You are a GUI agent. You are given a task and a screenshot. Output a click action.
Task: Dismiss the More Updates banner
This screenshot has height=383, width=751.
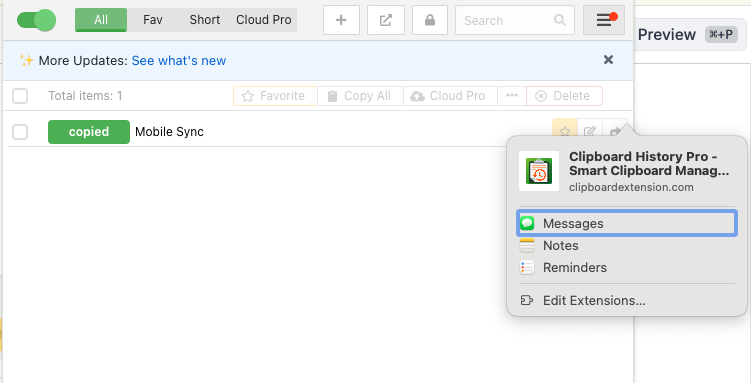(608, 60)
